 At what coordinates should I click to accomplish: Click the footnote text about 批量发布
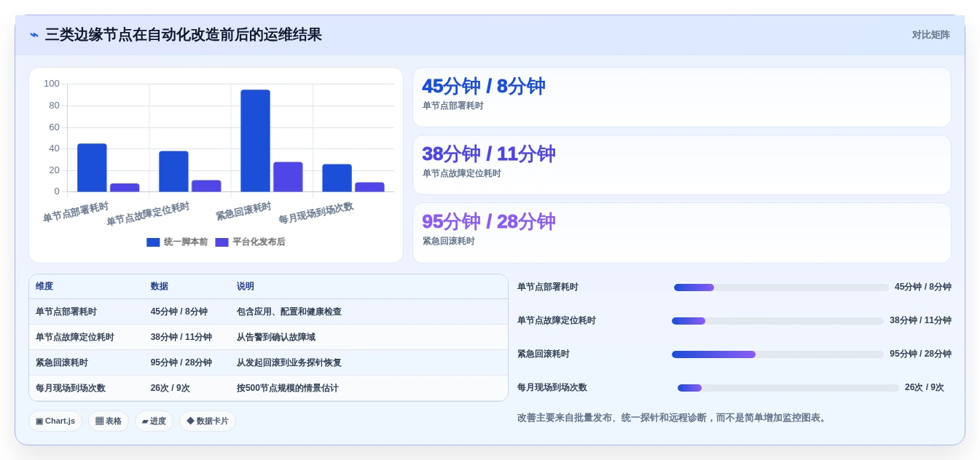click(x=673, y=418)
